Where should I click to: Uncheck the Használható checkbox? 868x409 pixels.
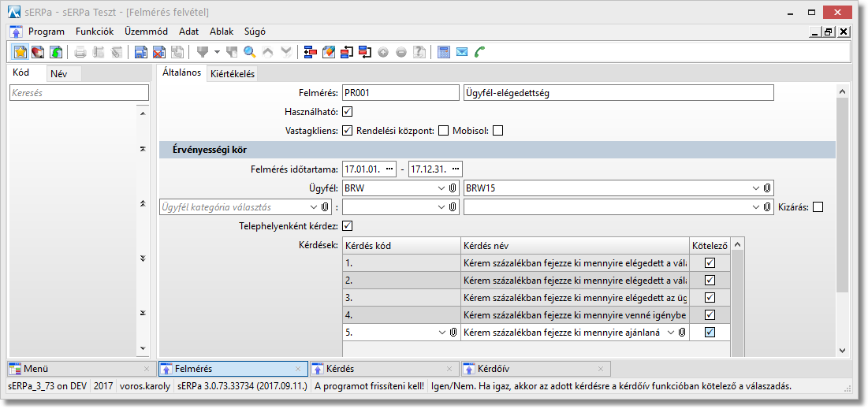pyautogui.click(x=348, y=111)
